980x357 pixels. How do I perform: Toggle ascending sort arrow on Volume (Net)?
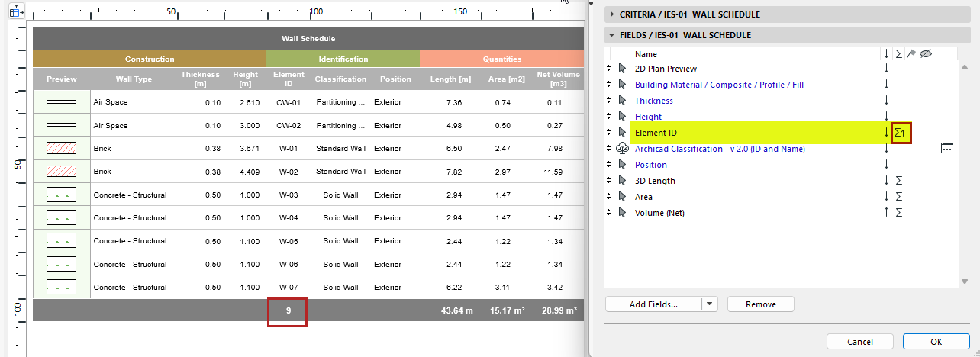(x=886, y=213)
